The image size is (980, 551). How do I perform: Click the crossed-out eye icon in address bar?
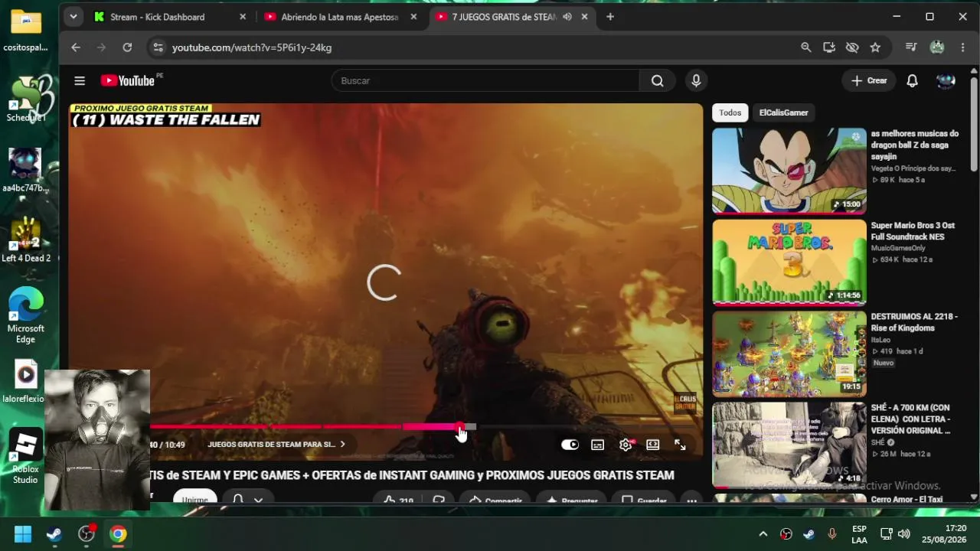click(852, 47)
